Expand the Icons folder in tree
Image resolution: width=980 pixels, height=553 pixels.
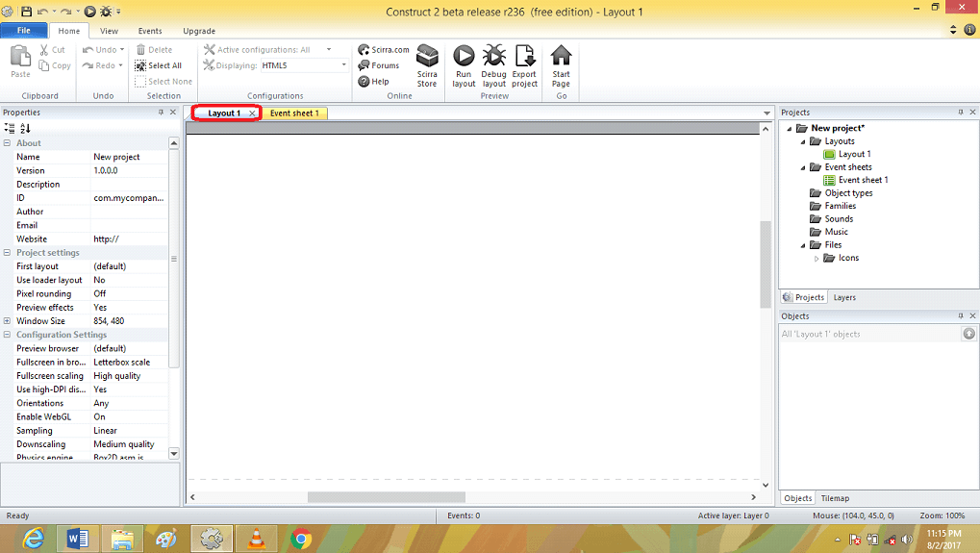817,258
